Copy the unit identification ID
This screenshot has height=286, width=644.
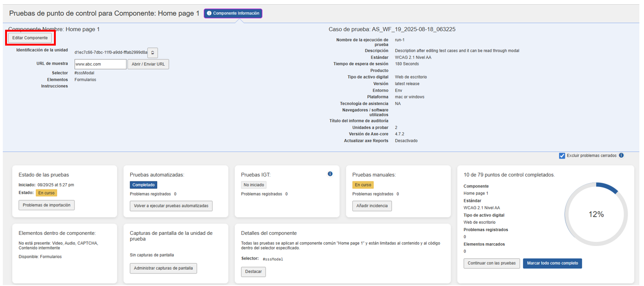pyautogui.click(x=153, y=53)
